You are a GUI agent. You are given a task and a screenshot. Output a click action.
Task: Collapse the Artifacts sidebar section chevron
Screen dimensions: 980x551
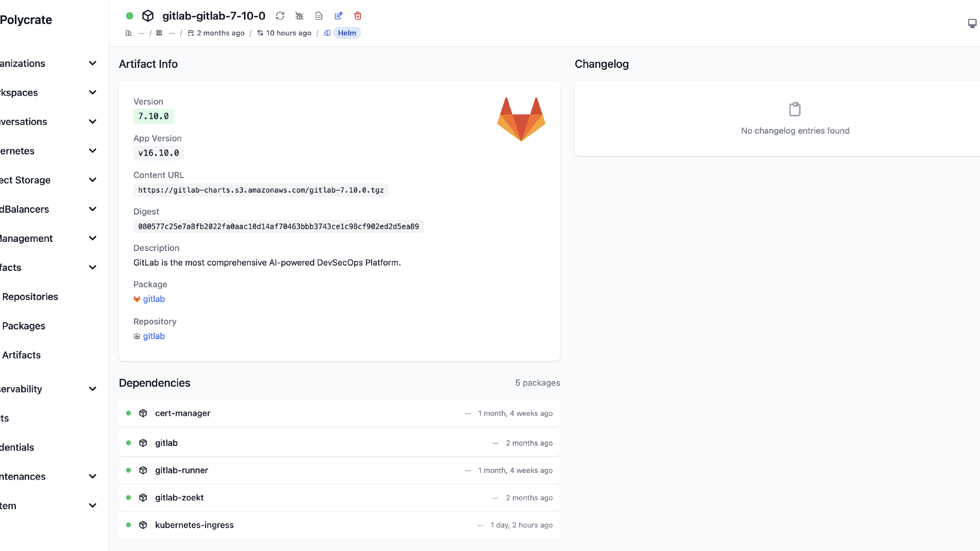click(x=92, y=267)
